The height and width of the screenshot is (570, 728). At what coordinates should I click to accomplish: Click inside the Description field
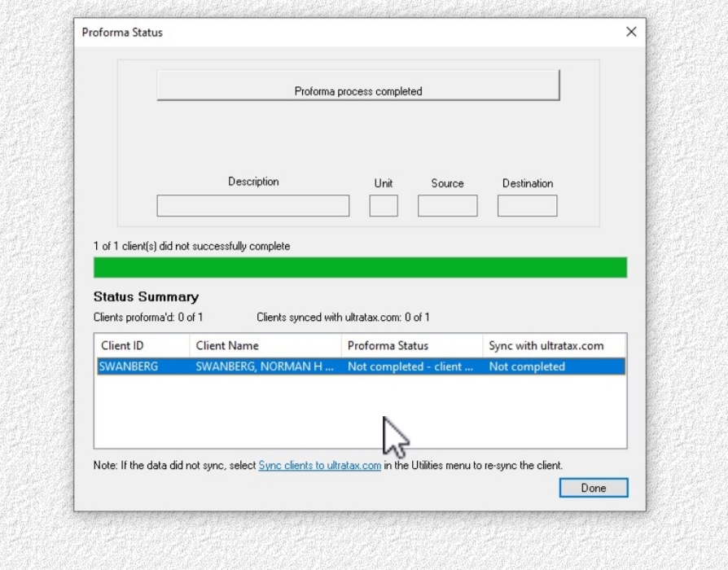point(252,206)
